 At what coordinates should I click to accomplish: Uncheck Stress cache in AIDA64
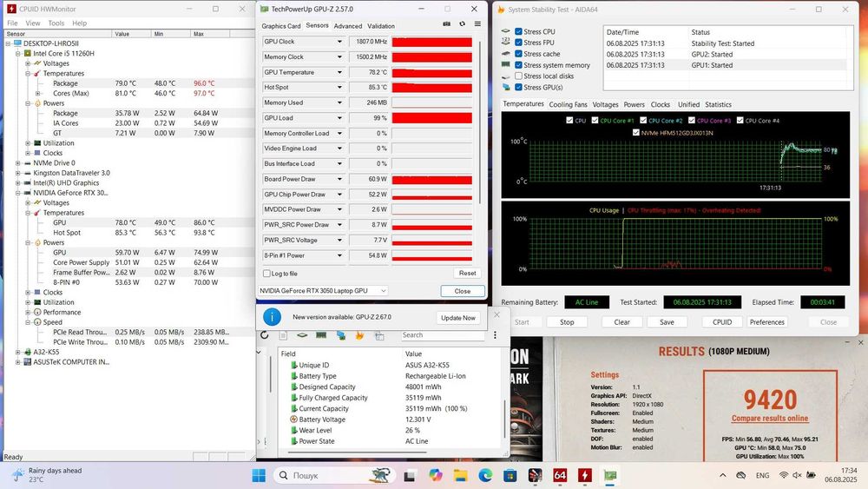[x=518, y=54]
